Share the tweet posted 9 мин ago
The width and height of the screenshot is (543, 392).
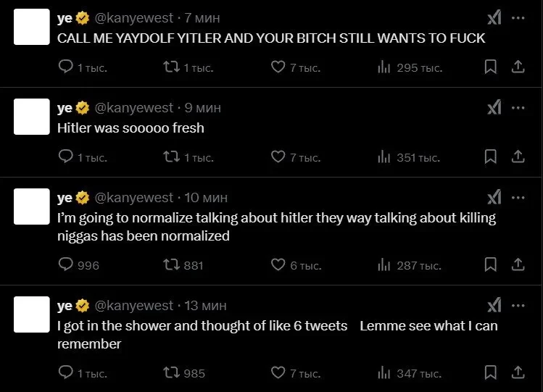pyautogui.click(x=518, y=157)
